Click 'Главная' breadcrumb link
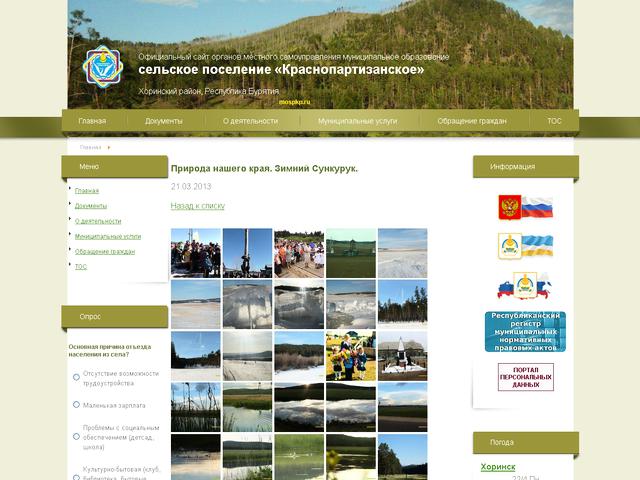 [x=91, y=147]
